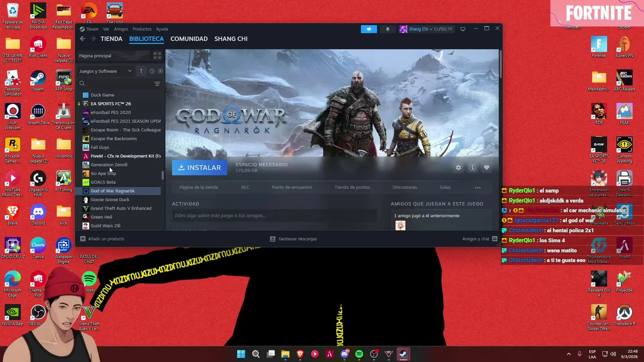Open the SHANG CHI profile tab

[x=231, y=39]
